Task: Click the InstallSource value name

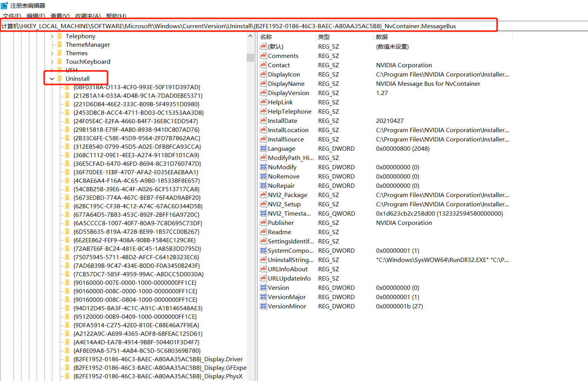Action: pyautogui.click(x=286, y=139)
